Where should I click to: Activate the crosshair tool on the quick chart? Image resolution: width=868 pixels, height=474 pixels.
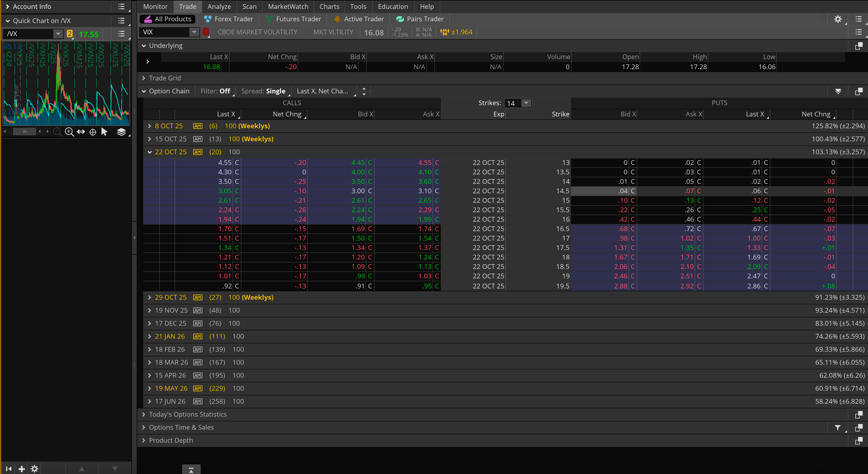pos(92,132)
